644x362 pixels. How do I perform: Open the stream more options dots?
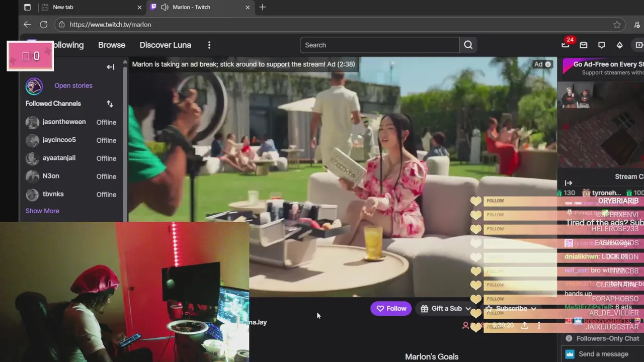pos(539,326)
